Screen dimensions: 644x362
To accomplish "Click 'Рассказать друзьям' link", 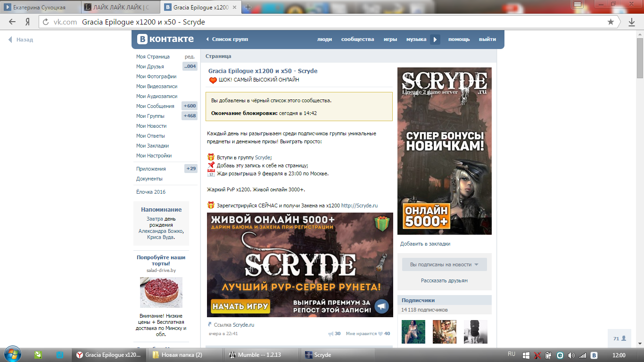I will (x=444, y=280).
